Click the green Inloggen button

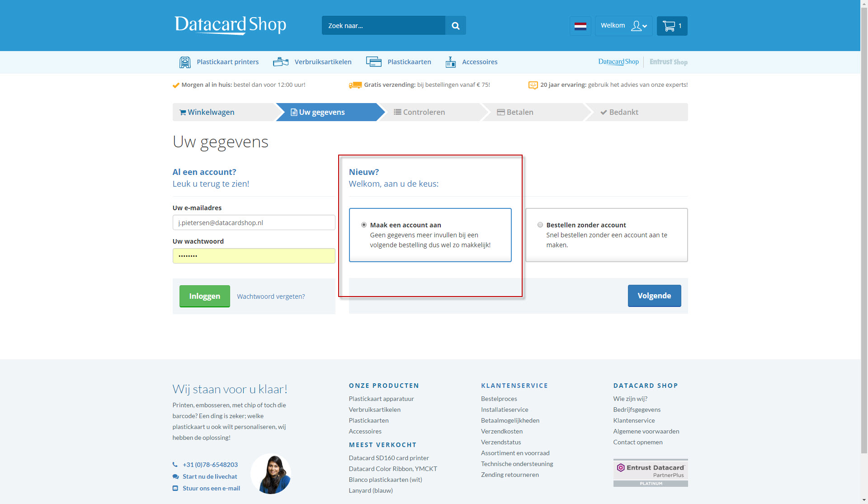click(204, 296)
